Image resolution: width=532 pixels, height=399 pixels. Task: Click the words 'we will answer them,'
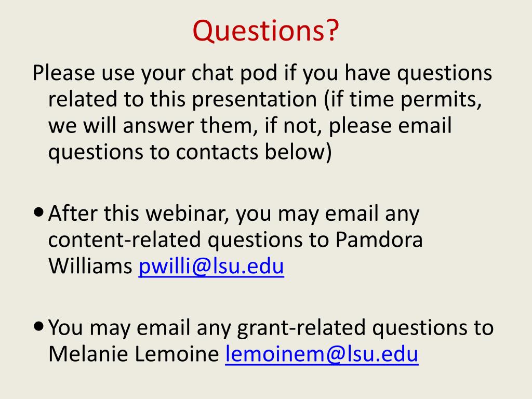point(153,126)
